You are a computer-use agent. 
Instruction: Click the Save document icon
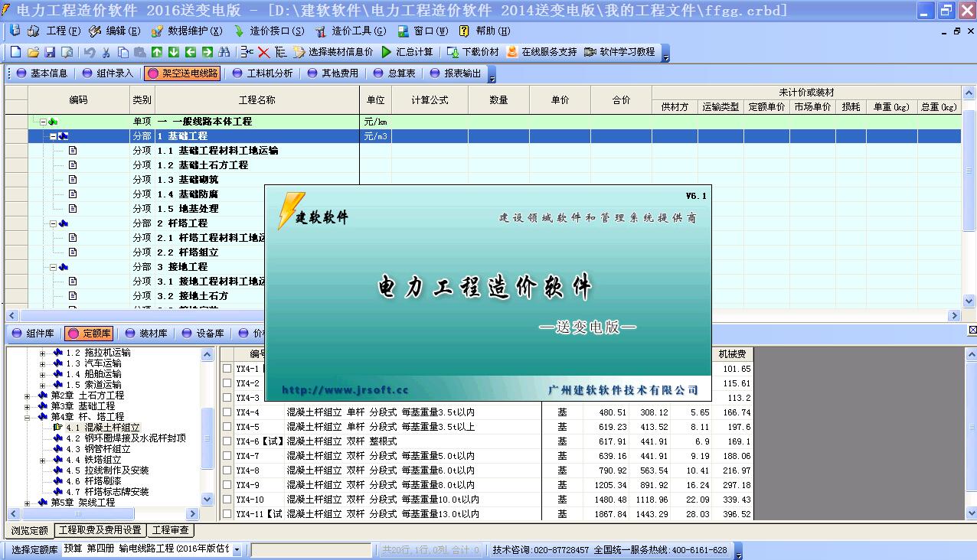48,51
